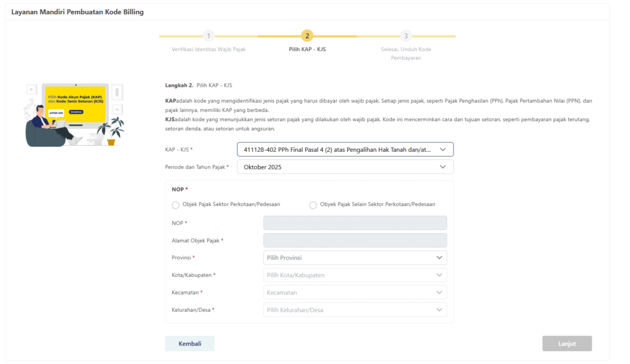The width and height of the screenshot is (630, 364).
Task: Open the Pilih Kota/Kabupaten dropdown
Action: [x=354, y=275]
